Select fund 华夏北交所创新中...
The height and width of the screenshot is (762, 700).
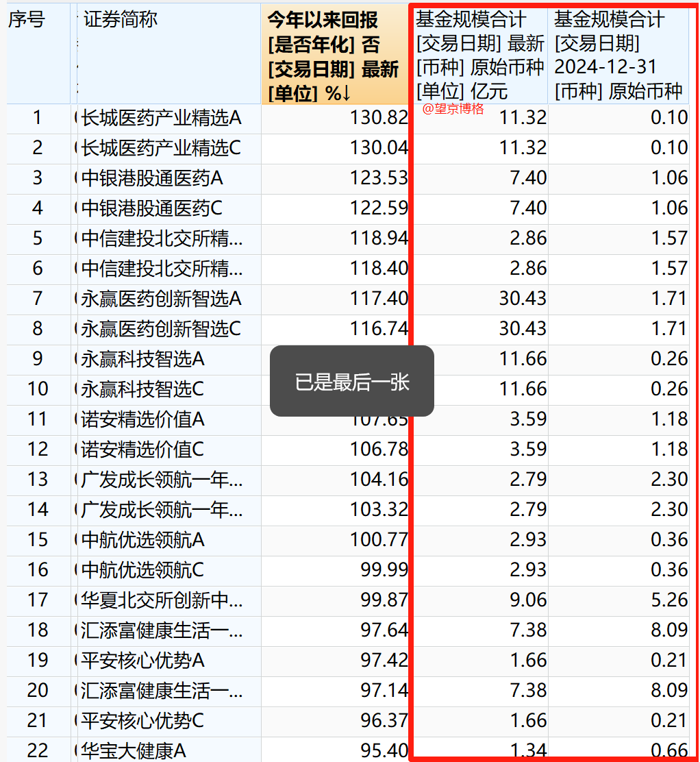162,600
